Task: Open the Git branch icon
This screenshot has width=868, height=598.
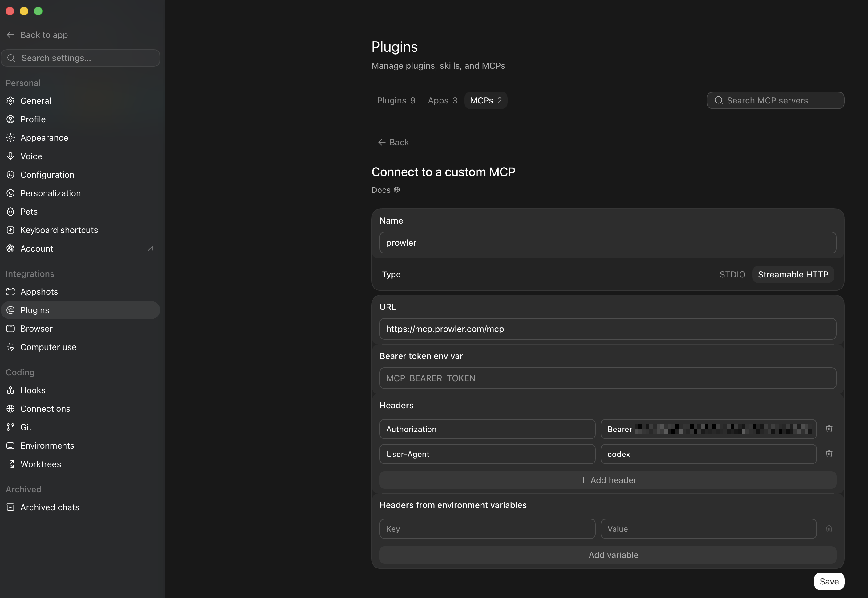Action: point(10,427)
